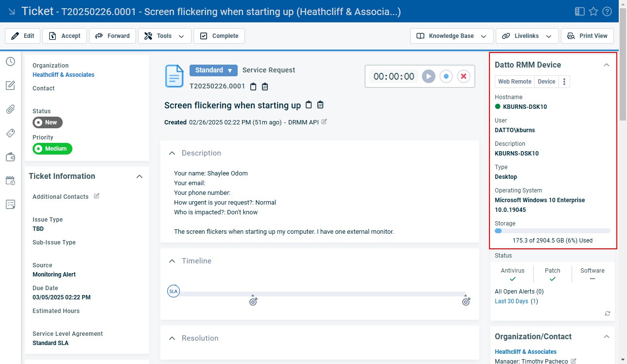
Task: Copy ticket number with time clipboard icon
Action: click(265, 87)
